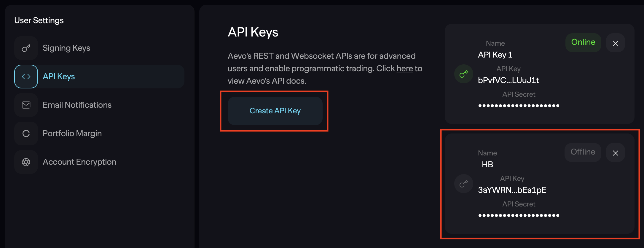Viewport: 644px width, 248px height.
Task: Open the Signing Keys settings section
Action: click(66, 48)
